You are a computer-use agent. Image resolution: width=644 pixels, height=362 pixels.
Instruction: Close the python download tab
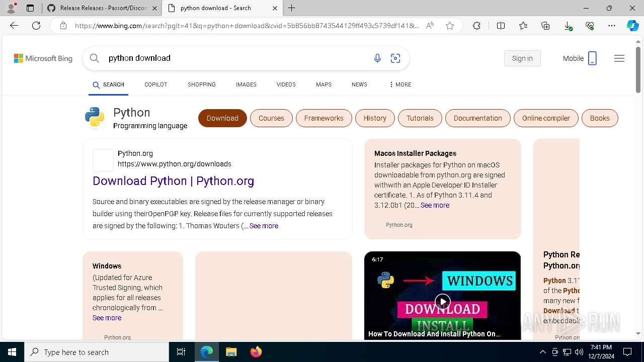[275, 8]
